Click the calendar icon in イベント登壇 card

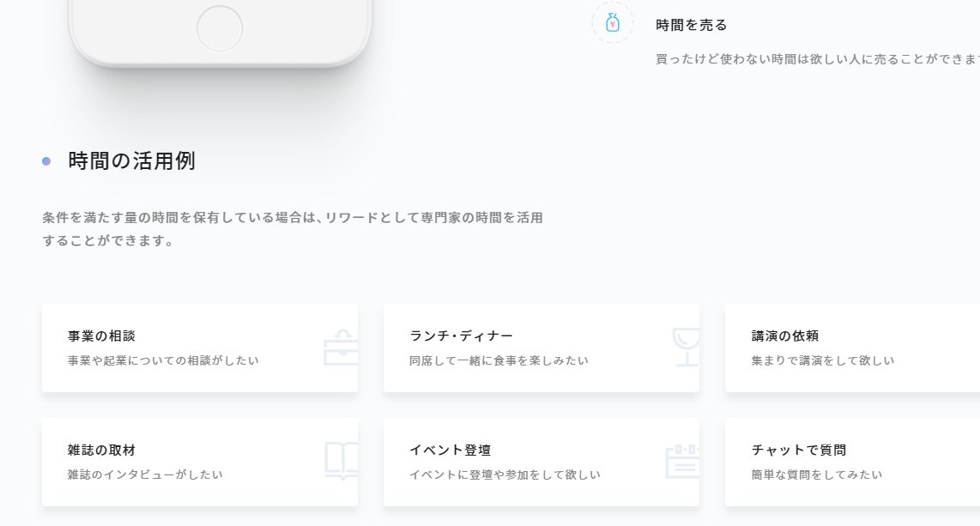(x=682, y=461)
